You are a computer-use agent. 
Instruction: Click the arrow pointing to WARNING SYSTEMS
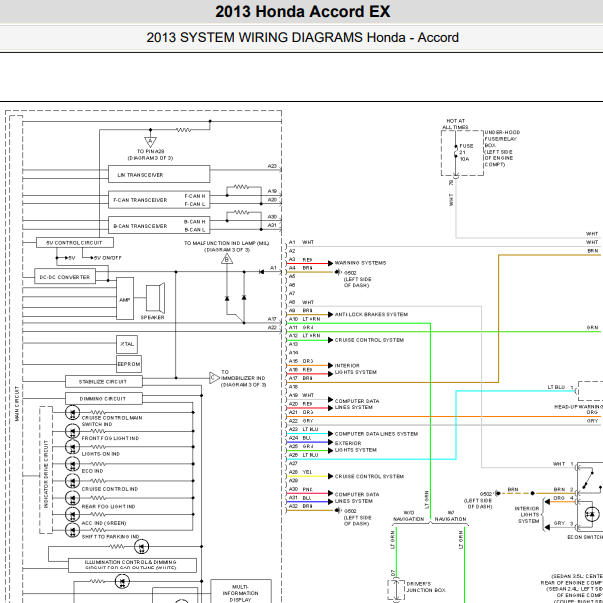330,263
